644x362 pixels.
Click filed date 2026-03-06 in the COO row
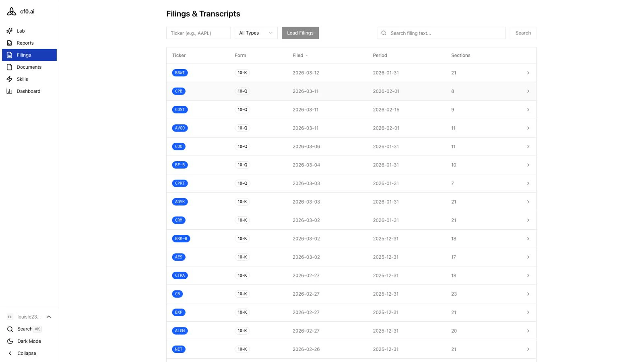coord(306,147)
